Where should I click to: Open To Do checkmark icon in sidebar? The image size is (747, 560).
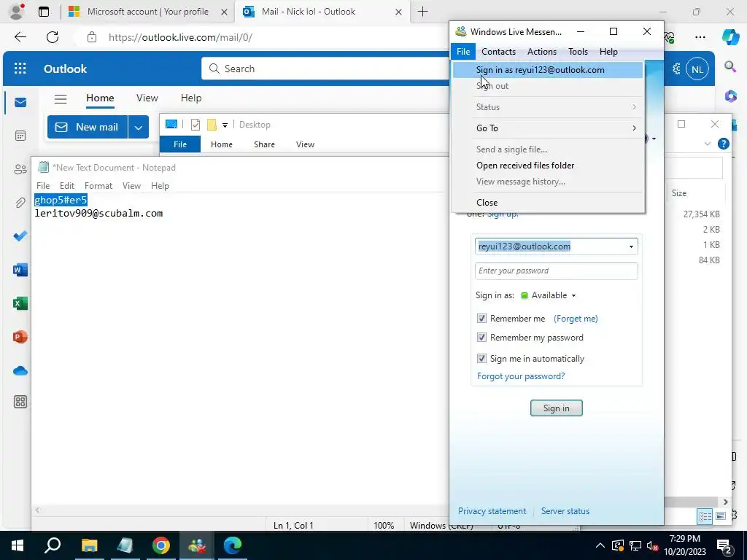click(x=20, y=236)
